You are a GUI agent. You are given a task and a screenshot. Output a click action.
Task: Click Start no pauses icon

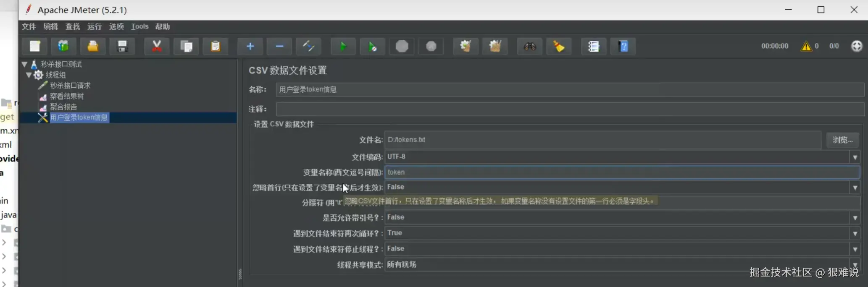tap(373, 46)
